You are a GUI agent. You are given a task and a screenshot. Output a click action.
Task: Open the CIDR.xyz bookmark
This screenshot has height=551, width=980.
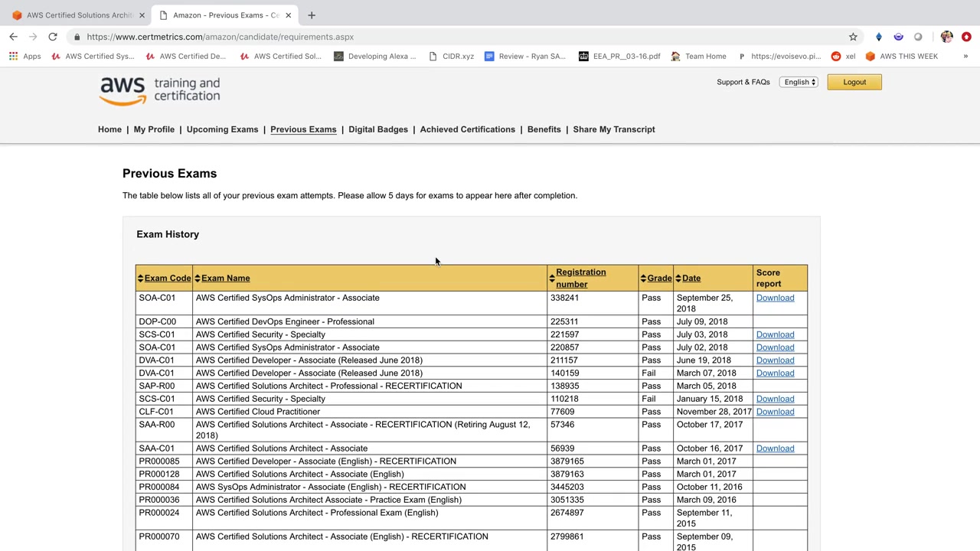tap(451, 56)
